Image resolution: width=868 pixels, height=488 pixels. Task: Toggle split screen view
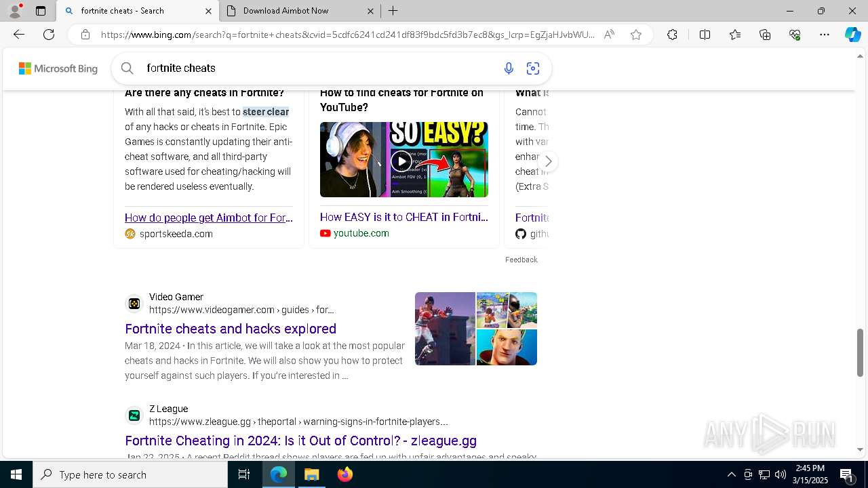coord(705,35)
